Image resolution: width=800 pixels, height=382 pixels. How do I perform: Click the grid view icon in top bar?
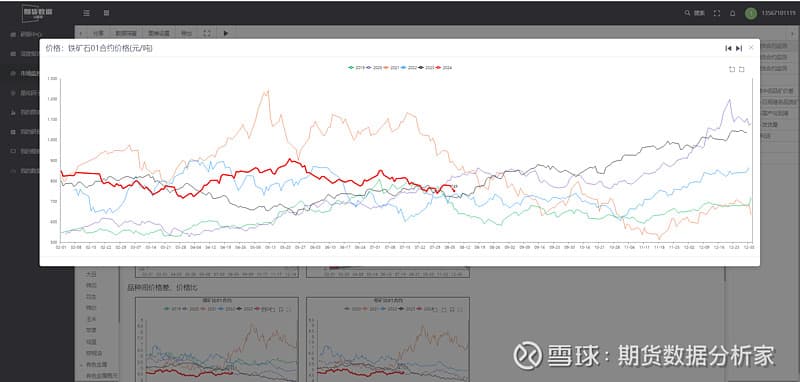pyautogui.click(x=106, y=13)
